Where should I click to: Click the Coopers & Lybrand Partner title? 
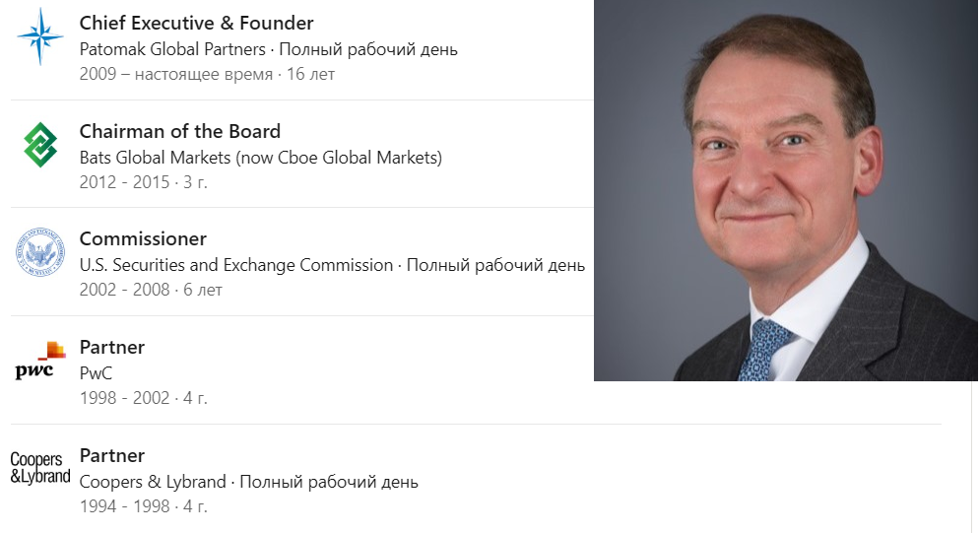pos(111,455)
